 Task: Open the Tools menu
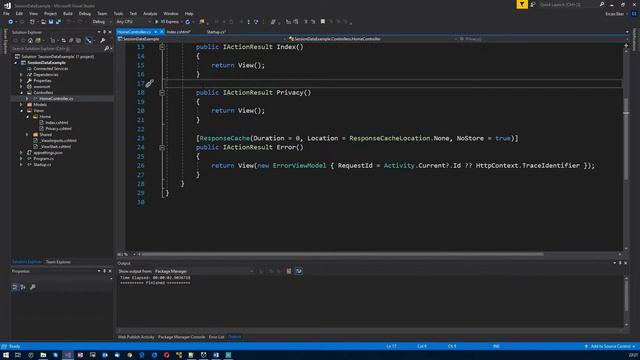pyautogui.click(x=118, y=13)
